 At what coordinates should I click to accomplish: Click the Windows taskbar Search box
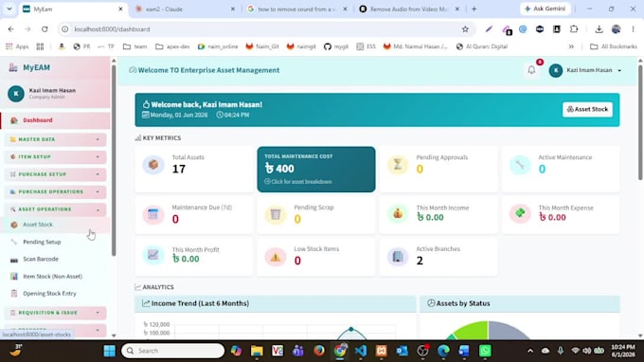click(173, 351)
